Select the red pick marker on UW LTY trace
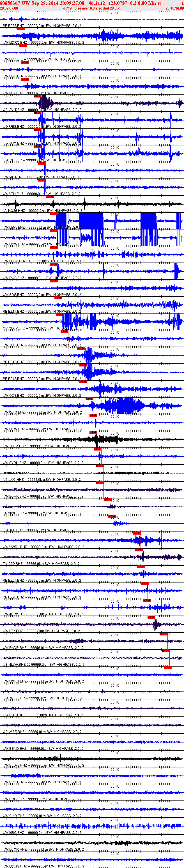This screenshot has height=868, width=184. pos(151,617)
